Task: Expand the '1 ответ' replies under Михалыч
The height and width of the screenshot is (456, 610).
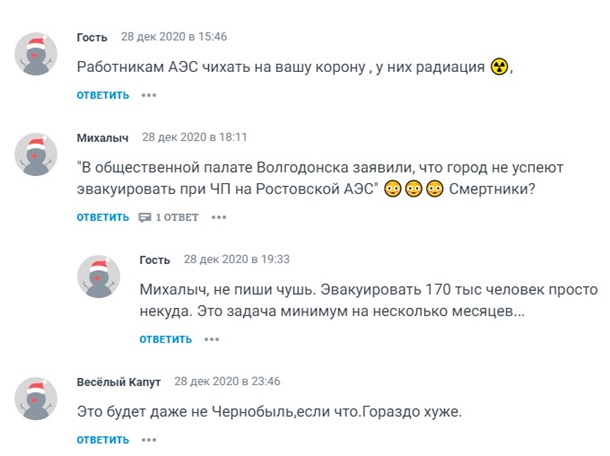Action: pos(169,217)
